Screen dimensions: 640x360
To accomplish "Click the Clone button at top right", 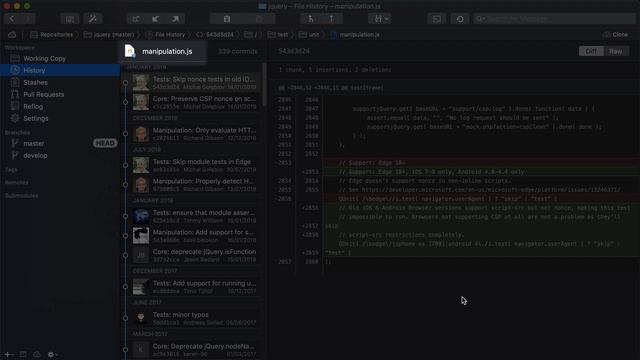I will pyautogui.click(x=616, y=35).
